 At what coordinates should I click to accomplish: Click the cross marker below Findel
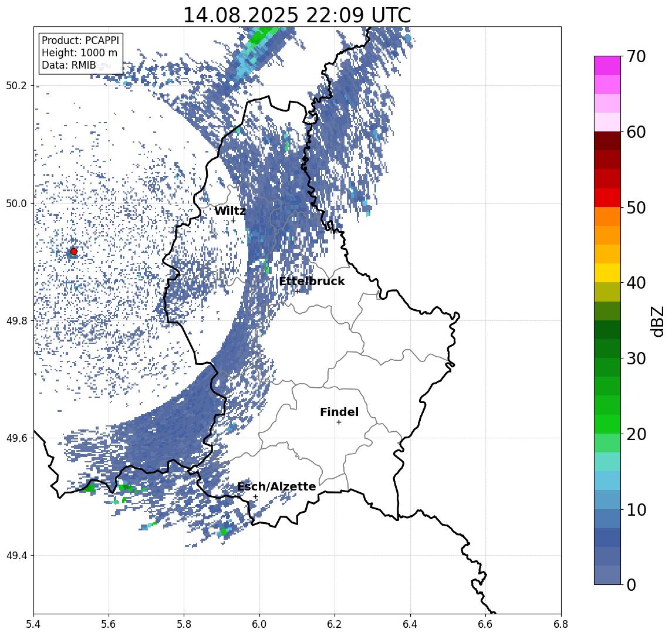click(x=339, y=422)
